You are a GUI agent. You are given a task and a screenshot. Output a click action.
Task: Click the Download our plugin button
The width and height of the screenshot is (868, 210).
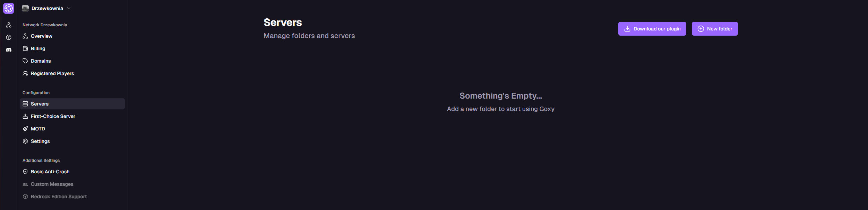[652, 28]
